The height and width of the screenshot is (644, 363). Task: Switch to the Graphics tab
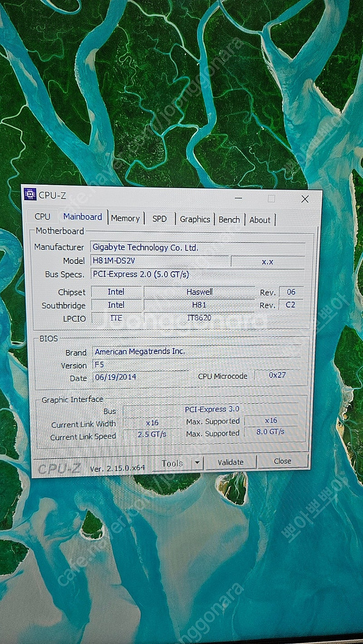coord(195,220)
